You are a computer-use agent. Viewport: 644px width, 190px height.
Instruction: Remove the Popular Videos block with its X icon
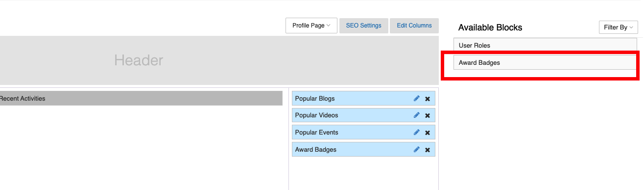click(x=428, y=115)
